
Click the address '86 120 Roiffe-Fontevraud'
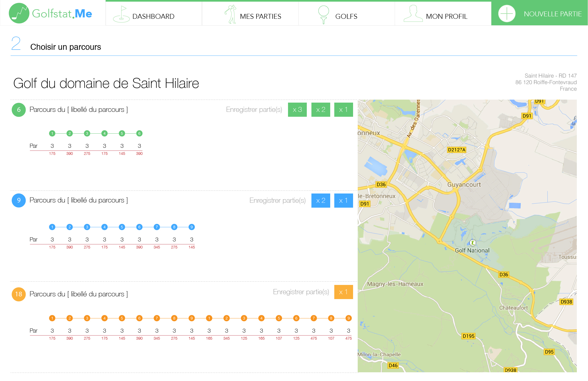[546, 82]
